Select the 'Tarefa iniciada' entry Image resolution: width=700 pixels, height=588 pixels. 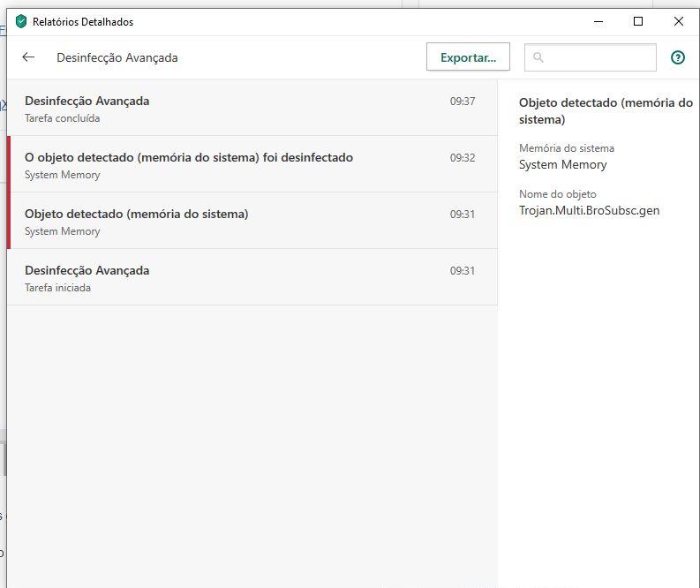pos(252,277)
